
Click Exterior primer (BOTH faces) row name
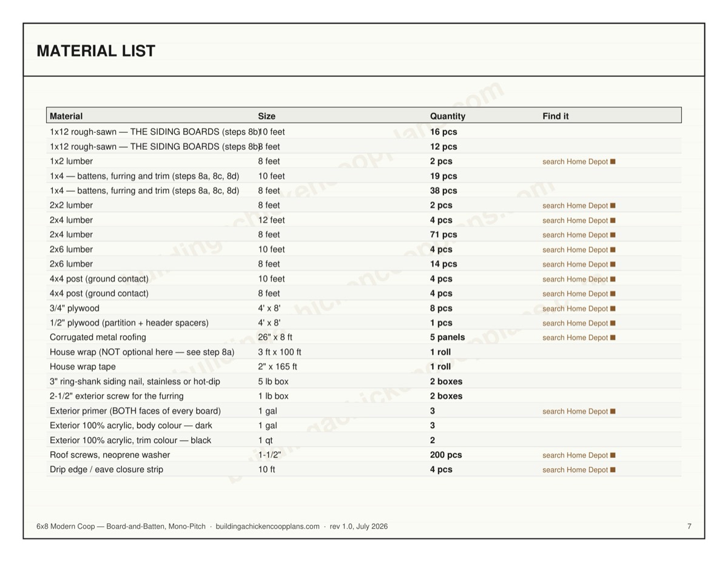point(135,410)
